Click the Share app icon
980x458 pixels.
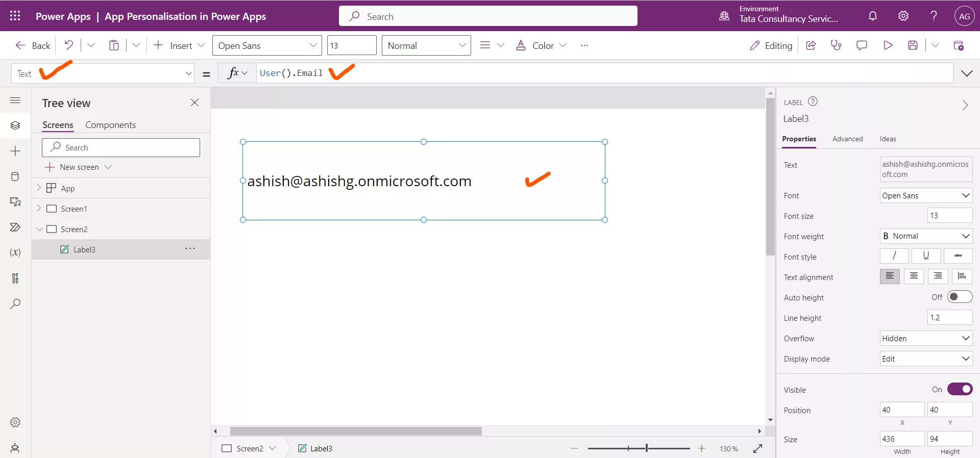tap(811, 45)
